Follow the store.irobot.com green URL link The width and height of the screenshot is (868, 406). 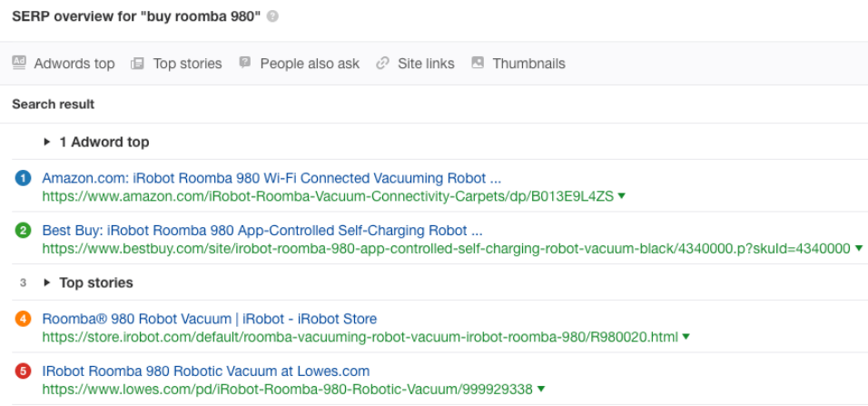click(x=360, y=337)
